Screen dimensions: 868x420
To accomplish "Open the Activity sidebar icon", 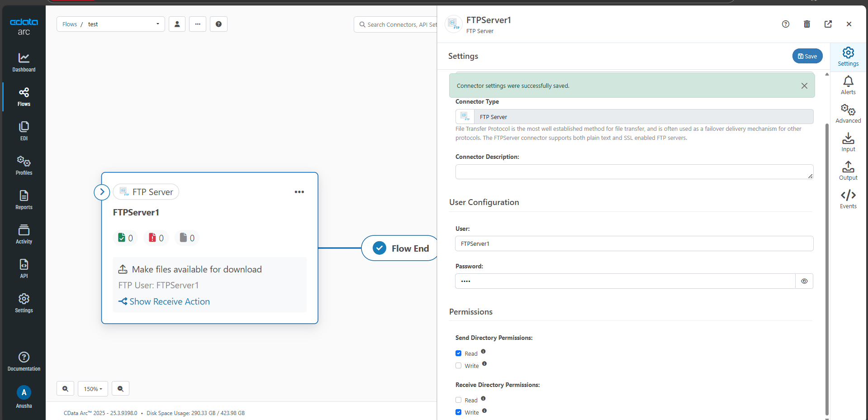I will [24, 234].
